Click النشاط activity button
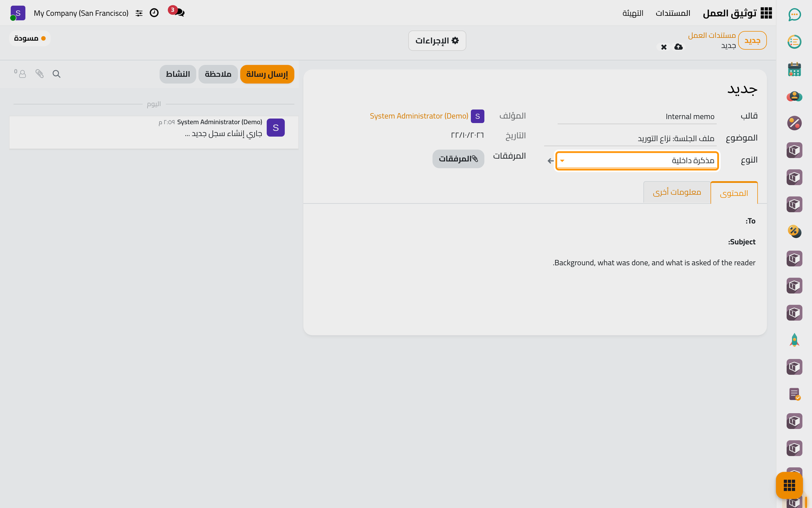This screenshot has width=812, height=508. 178,74
